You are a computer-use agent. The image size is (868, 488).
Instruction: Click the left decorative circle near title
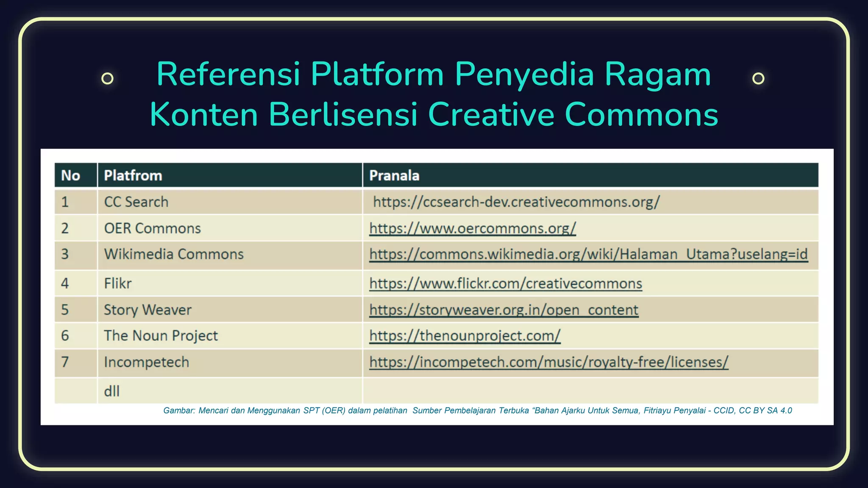(108, 78)
